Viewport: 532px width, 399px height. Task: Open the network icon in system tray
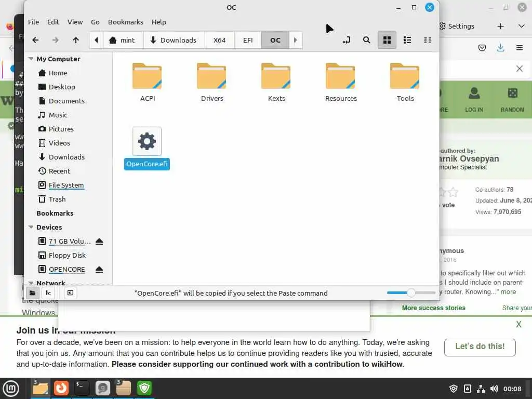click(481, 389)
